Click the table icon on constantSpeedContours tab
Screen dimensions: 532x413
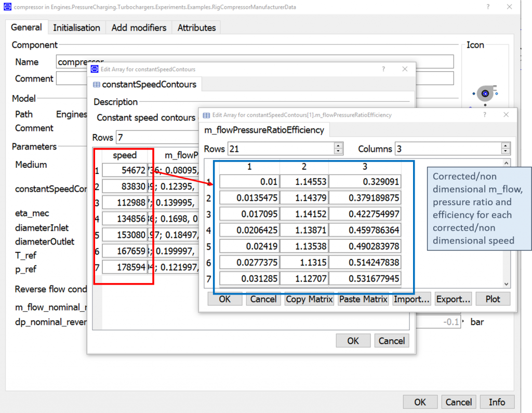click(x=96, y=85)
